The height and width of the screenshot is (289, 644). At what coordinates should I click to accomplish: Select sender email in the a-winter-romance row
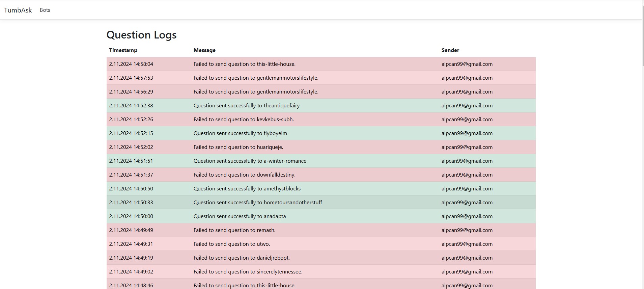pos(467,161)
